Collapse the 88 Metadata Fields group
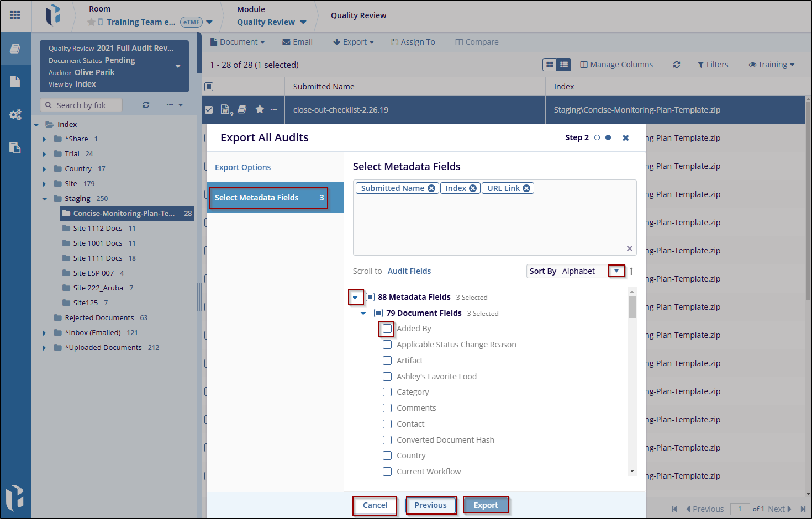This screenshot has height=519, width=812. 355,298
